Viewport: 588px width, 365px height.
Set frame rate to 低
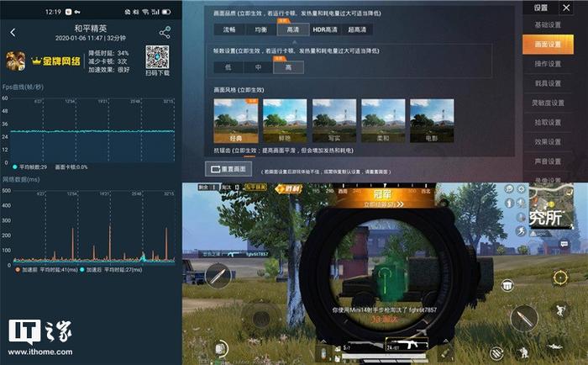(228, 67)
